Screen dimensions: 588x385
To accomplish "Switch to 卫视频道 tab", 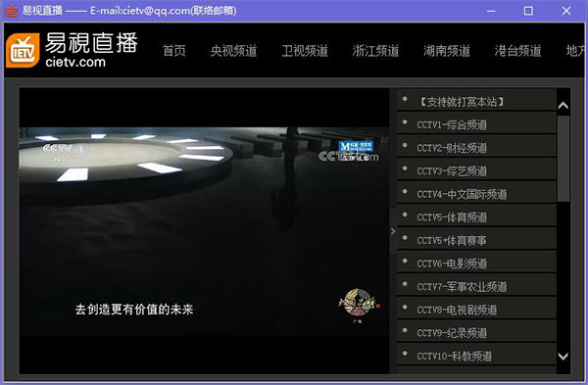I will [x=305, y=51].
